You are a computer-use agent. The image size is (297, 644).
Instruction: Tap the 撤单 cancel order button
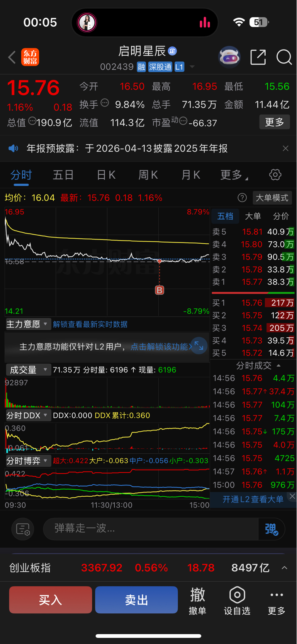pyautogui.click(x=197, y=601)
